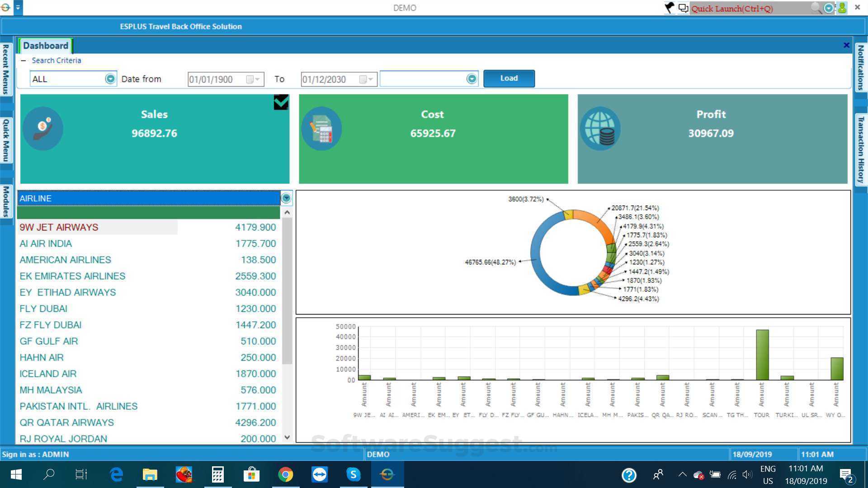
Task: Click the green user profile icon
Action: 842,8
